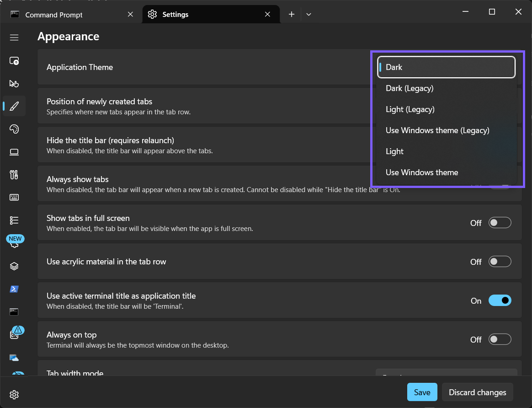Open Color schemes palette icon
The image size is (532, 408).
14,129
